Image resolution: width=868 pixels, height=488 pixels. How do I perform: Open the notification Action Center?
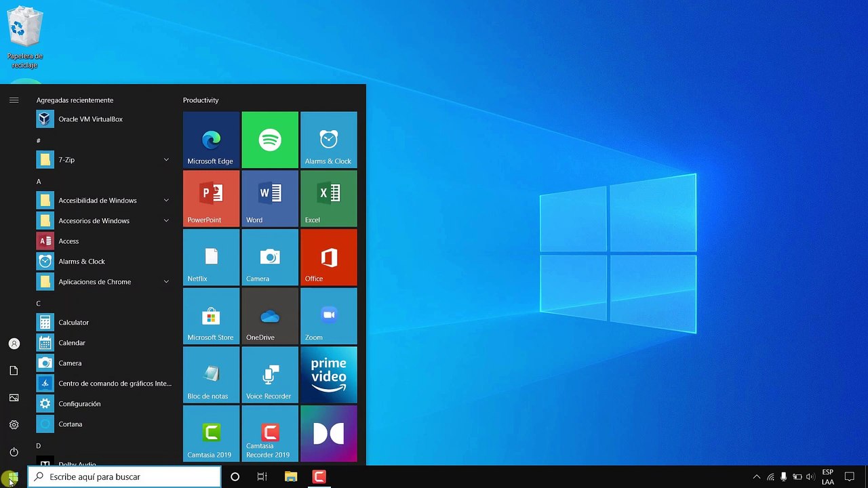tap(849, 477)
